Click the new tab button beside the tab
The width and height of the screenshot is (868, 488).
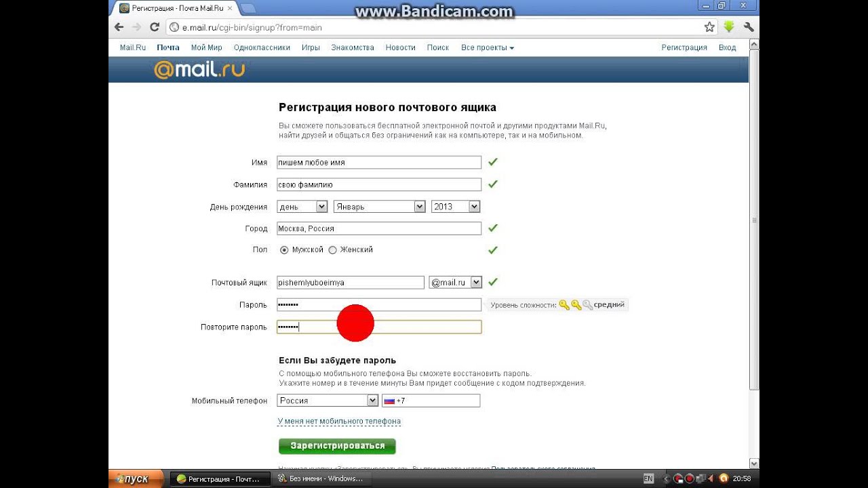248,8
